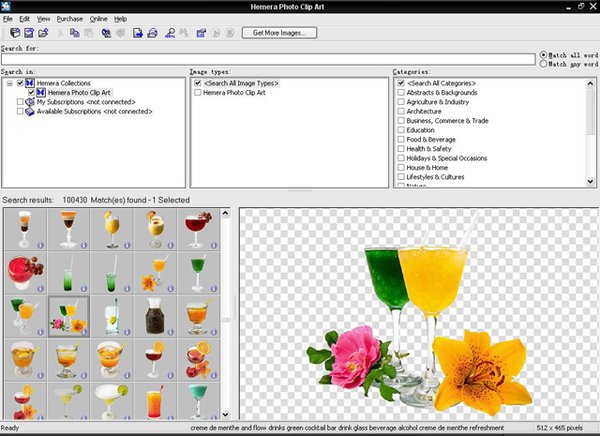600x436 pixels.
Task: Click the Lifestyles & Cultures category label
Action: click(x=435, y=177)
